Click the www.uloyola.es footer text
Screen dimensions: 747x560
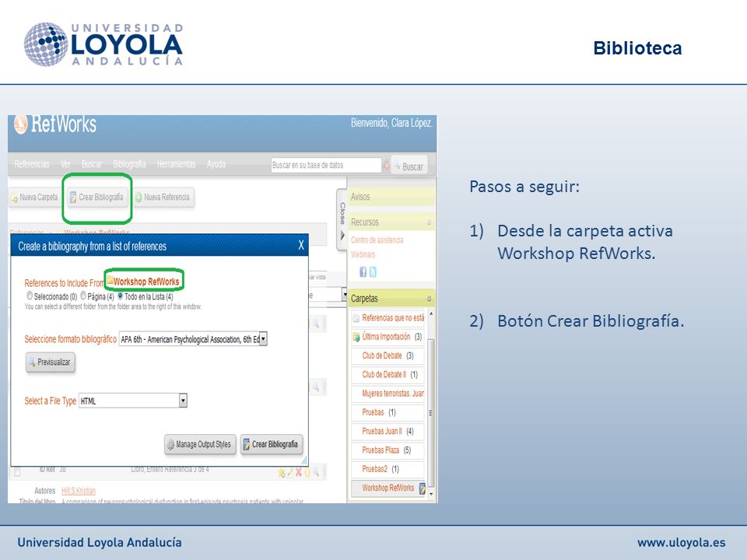coord(682,543)
